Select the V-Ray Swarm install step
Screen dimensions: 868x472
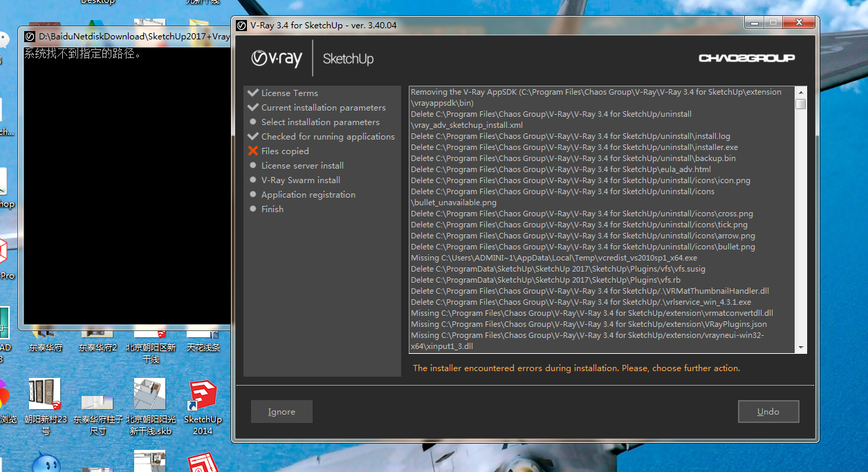point(300,180)
